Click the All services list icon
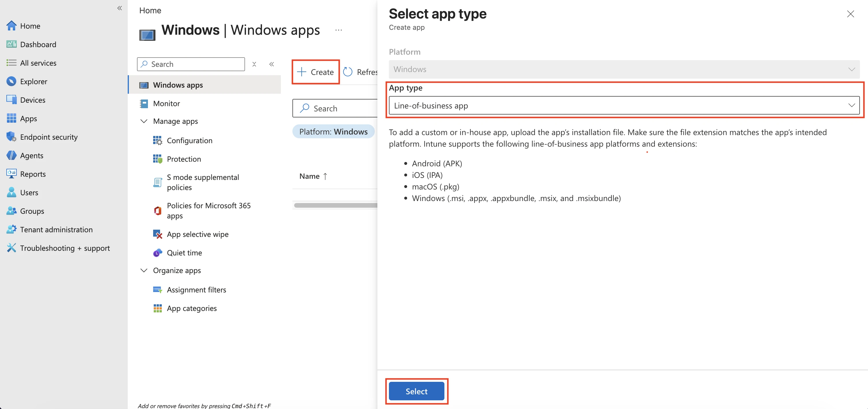Viewport: 868px width, 409px height. (x=12, y=63)
